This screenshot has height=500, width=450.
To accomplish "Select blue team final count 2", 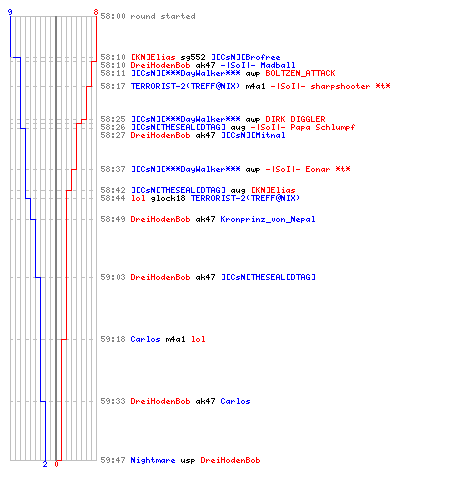I will coord(45,464).
